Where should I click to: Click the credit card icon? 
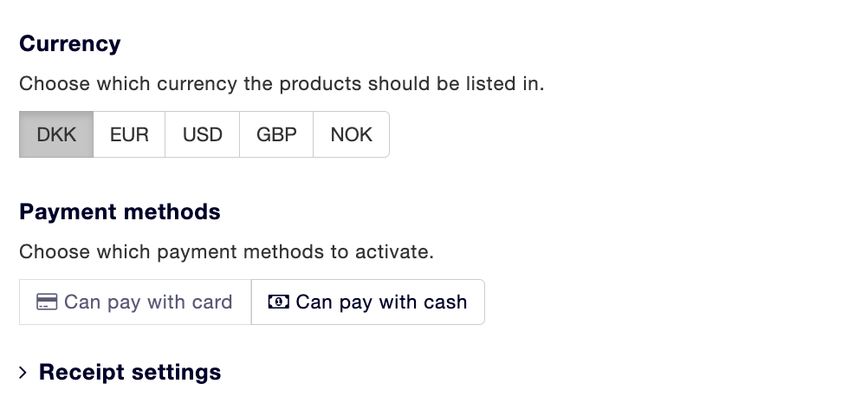click(x=47, y=302)
